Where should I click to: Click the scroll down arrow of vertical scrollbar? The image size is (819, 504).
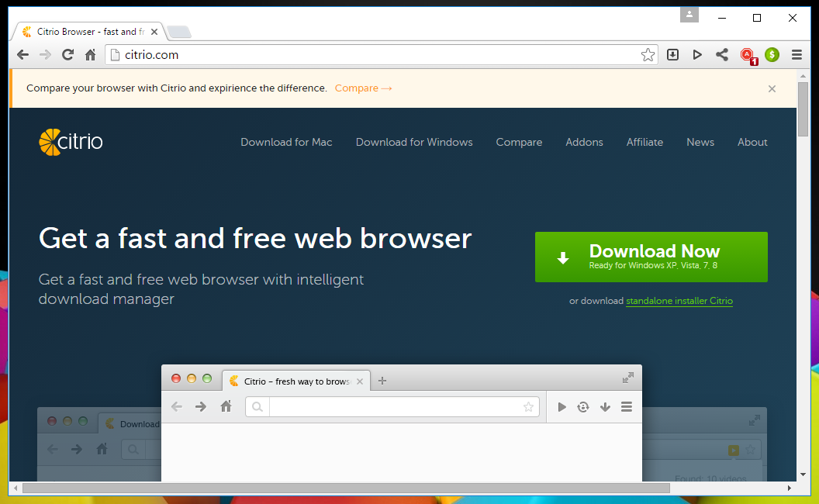pyautogui.click(x=803, y=475)
